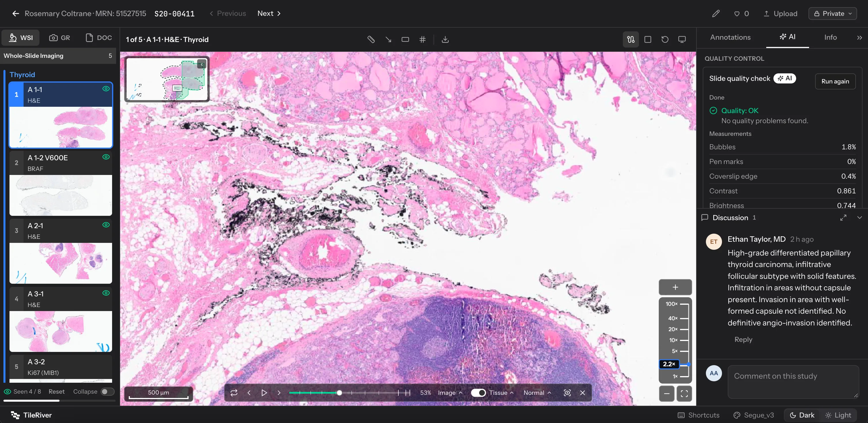Click the TileRiver logo
This screenshot has height=423, width=868.
(31, 415)
